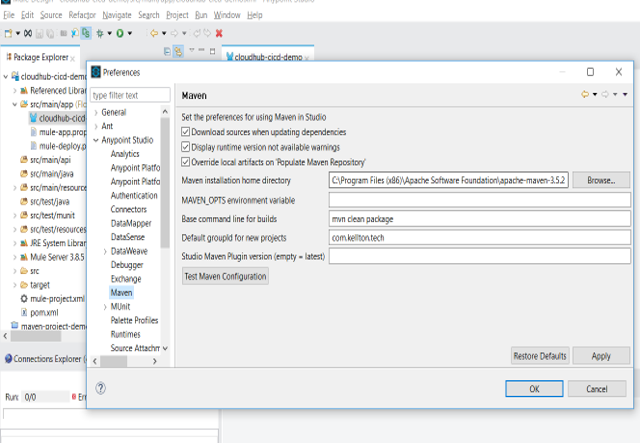Image resolution: width=640 pixels, height=443 pixels.
Task: Click the Base command line for builds field
Action: [x=480, y=218]
